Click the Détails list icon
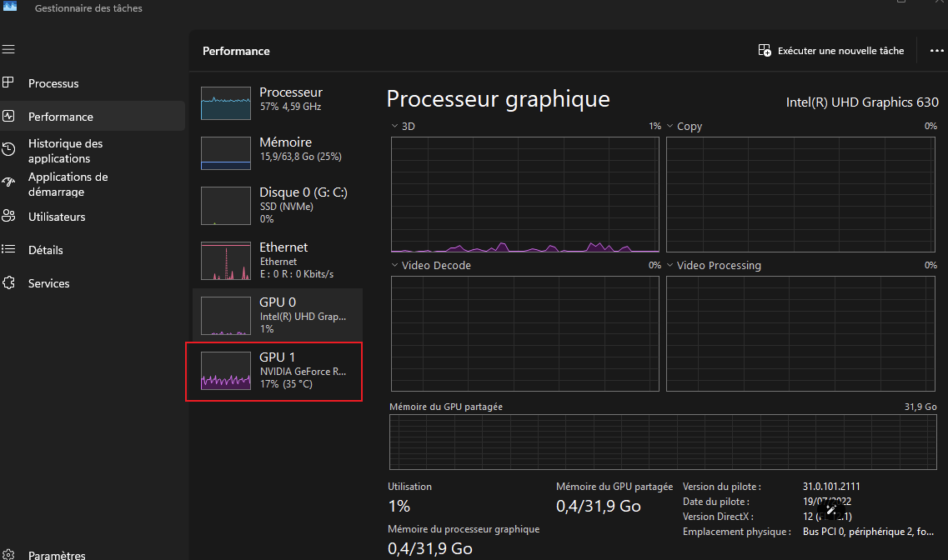Image resolution: width=948 pixels, height=560 pixels. tap(8, 249)
